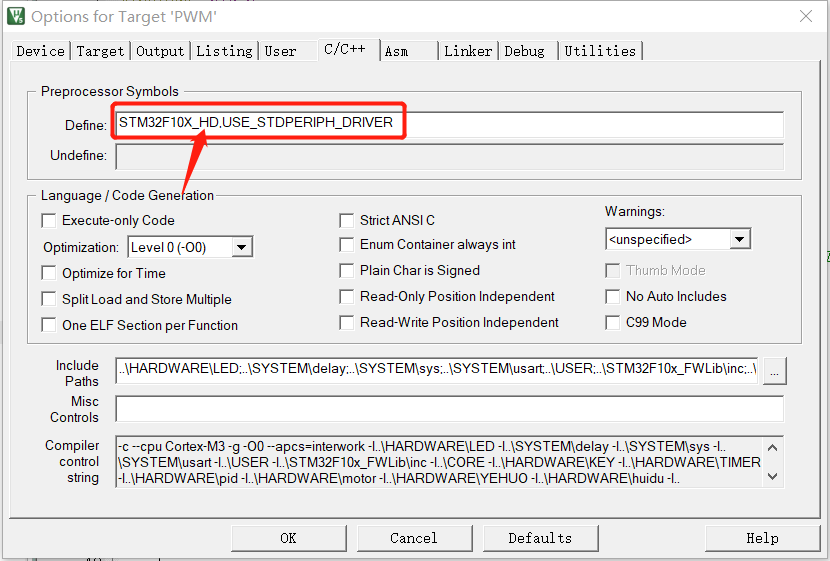Switch to the Target tab
Viewport: 830px width, 561px height.
100,51
